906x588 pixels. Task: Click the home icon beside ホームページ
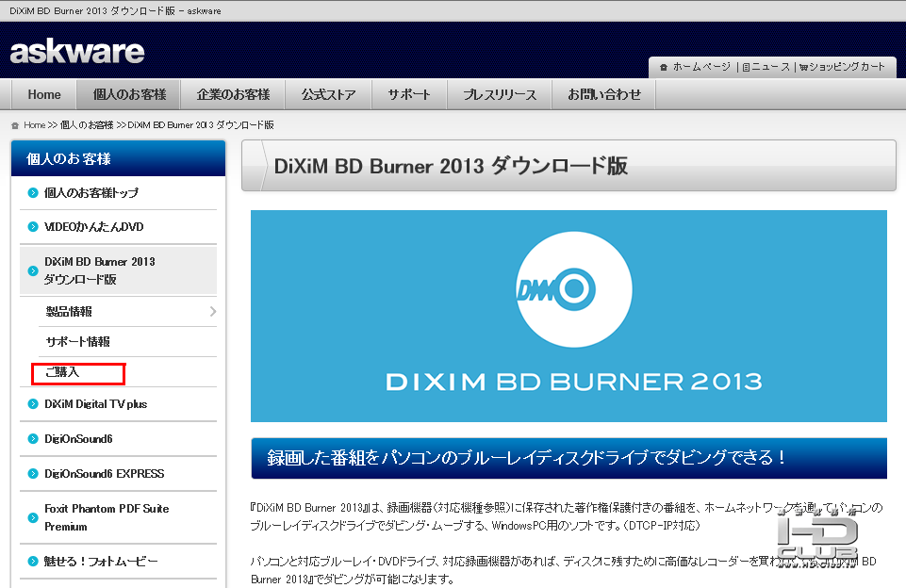pos(664,68)
